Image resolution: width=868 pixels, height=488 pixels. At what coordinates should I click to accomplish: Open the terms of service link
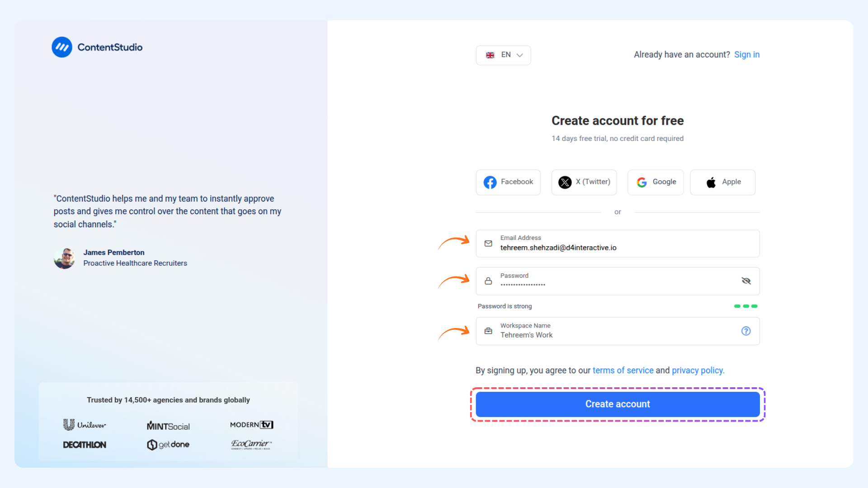tap(623, 371)
